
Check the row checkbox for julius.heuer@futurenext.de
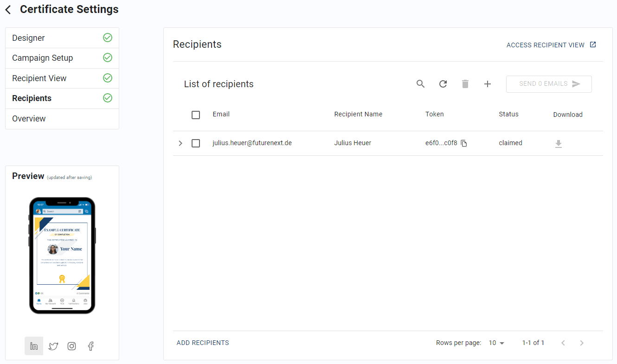click(x=196, y=143)
